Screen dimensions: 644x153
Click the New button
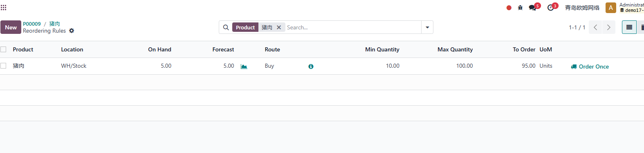click(11, 27)
